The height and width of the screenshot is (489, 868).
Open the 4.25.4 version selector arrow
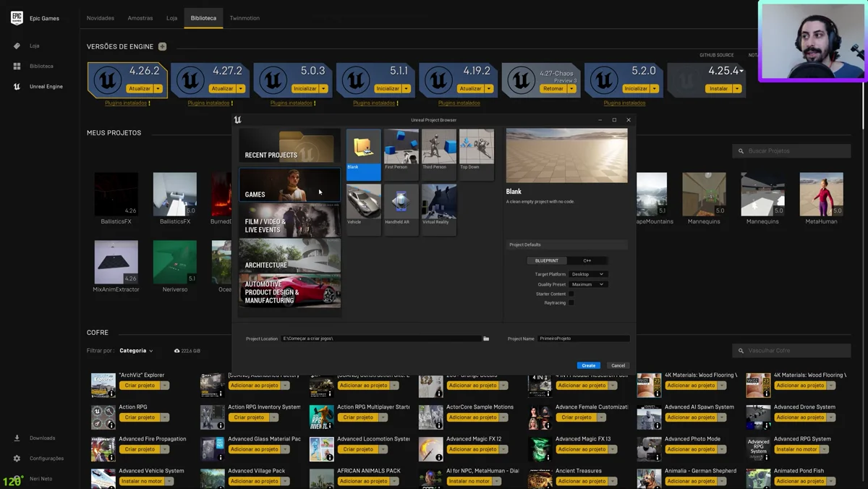(741, 71)
